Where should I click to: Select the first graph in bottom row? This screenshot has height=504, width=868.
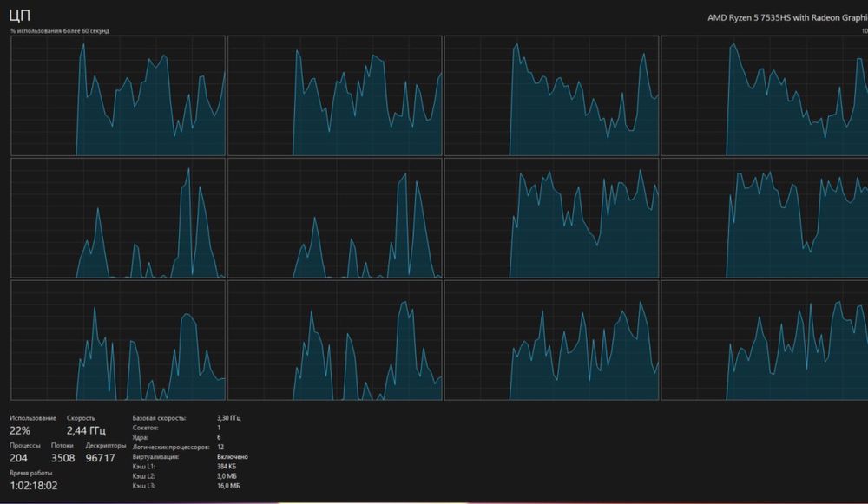(118, 340)
